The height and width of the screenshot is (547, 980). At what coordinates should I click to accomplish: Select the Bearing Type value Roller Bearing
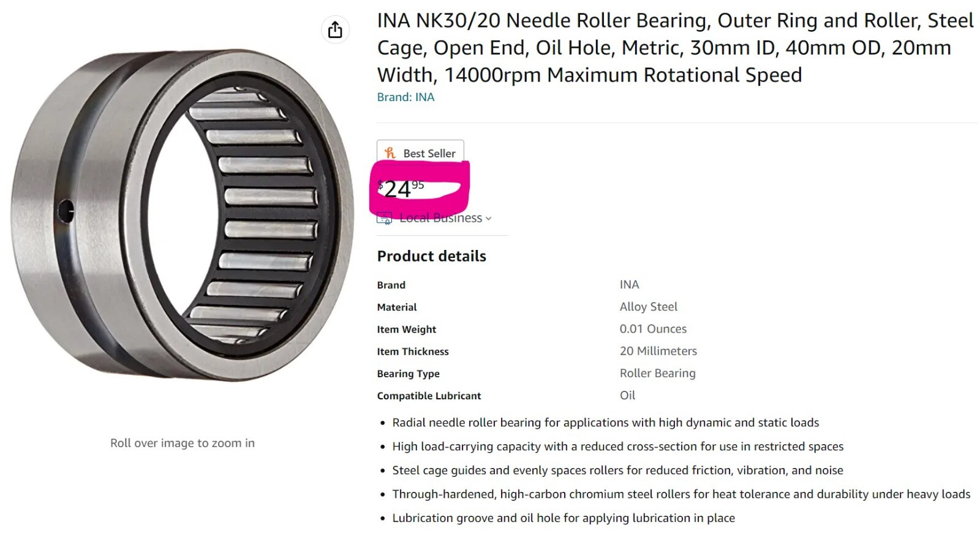658,373
